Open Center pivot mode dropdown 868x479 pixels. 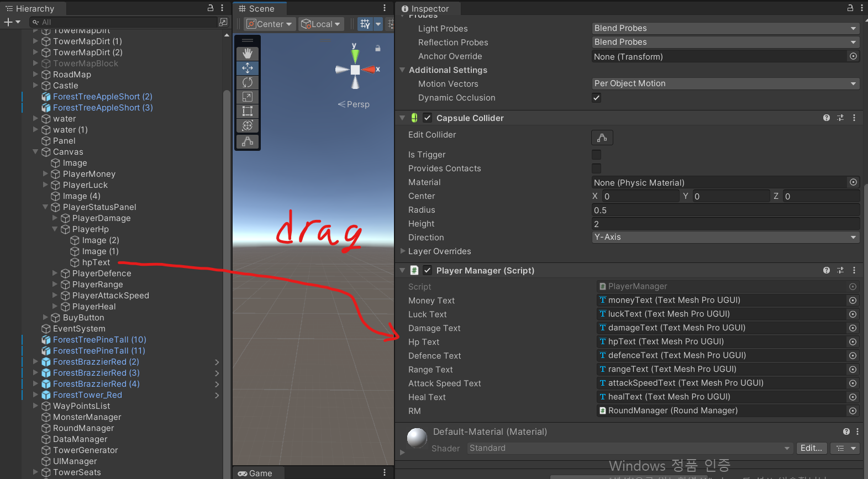pos(269,24)
